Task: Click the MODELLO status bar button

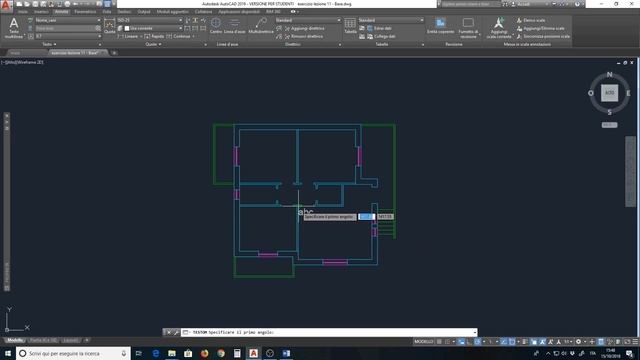Action: (x=424, y=342)
